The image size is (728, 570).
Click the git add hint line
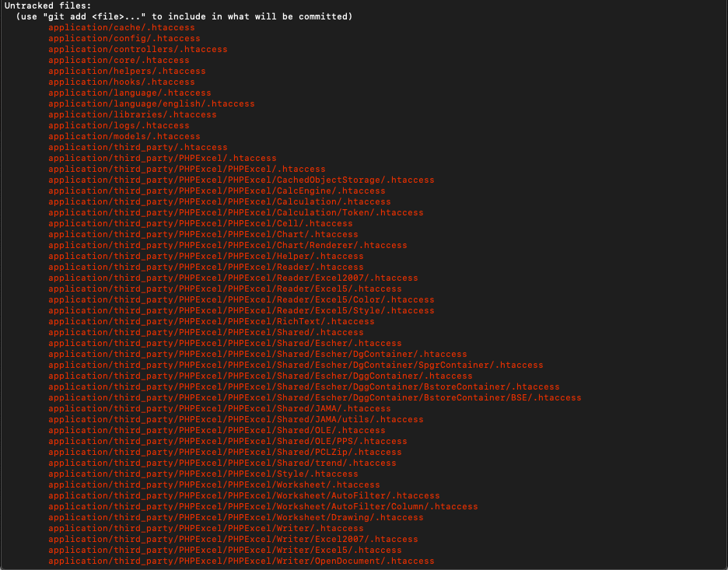point(184,16)
